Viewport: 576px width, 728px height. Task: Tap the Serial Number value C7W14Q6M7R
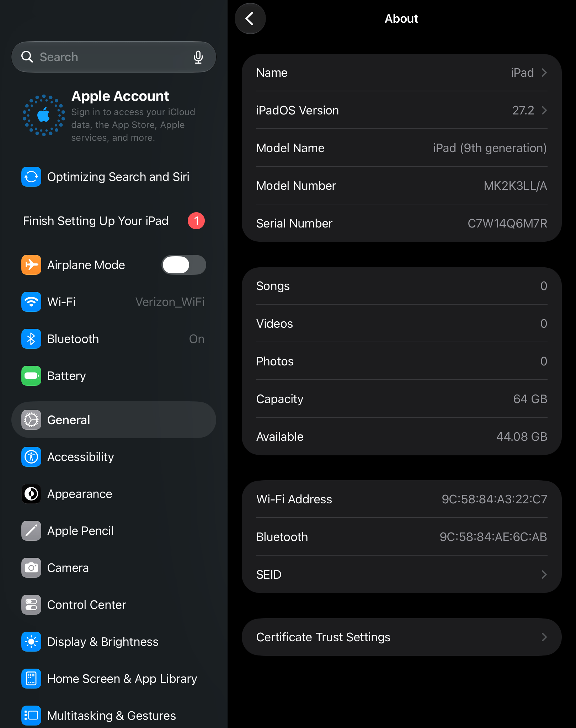(x=507, y=223)
